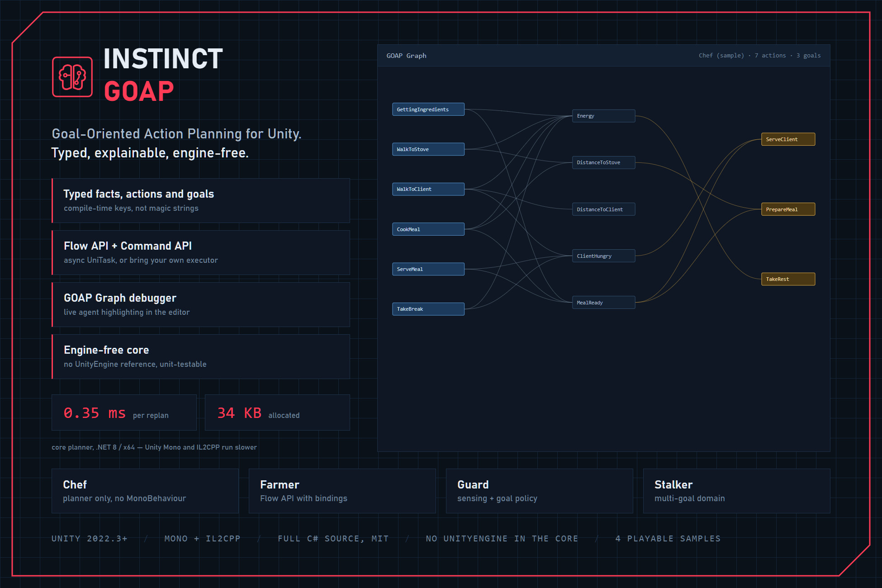Open the Farmer sample card
Screen dimensions: 882x588
(342, 491)
